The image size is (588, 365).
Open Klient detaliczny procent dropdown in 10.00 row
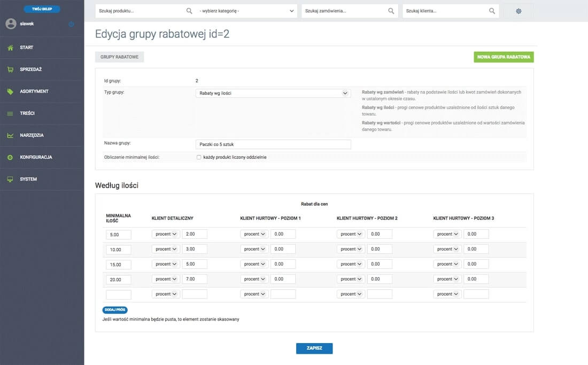coord(166,249)
